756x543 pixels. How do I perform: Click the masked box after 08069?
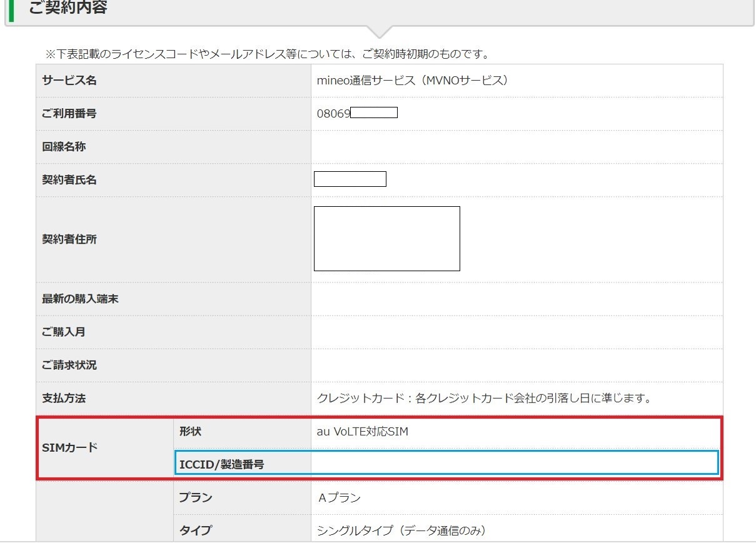pyautogui.click(x=374, y=113)
